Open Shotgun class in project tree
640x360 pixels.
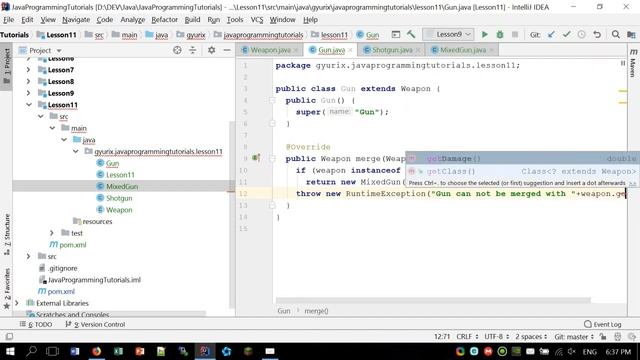pos(119,198)
